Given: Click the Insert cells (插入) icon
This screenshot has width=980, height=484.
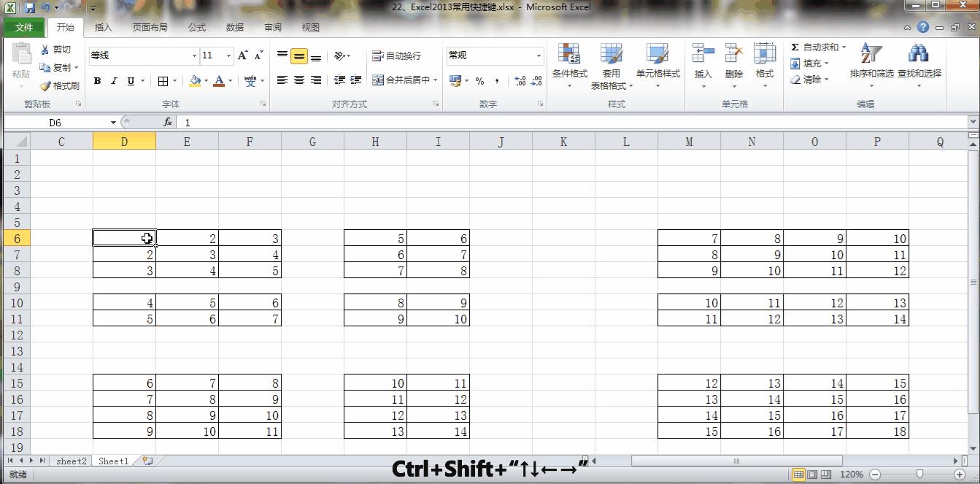Looking at the screenshot, I should point(703,54).
